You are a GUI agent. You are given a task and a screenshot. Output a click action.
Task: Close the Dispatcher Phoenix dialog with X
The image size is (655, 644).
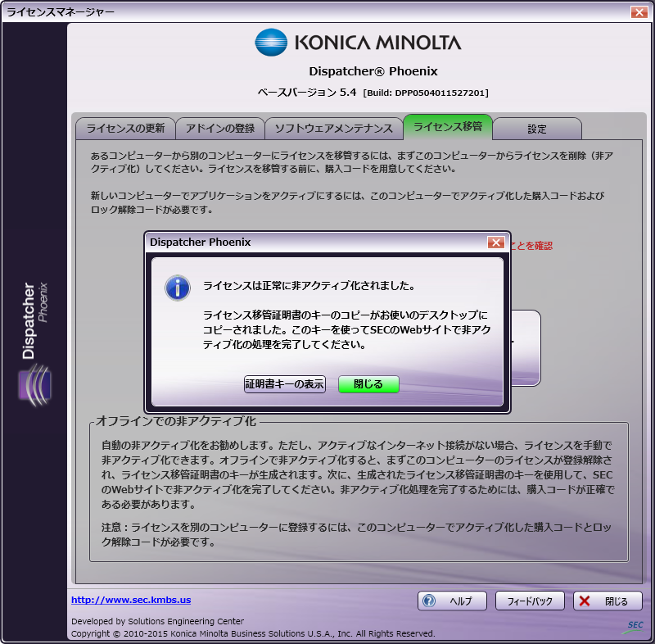[496, 243]
